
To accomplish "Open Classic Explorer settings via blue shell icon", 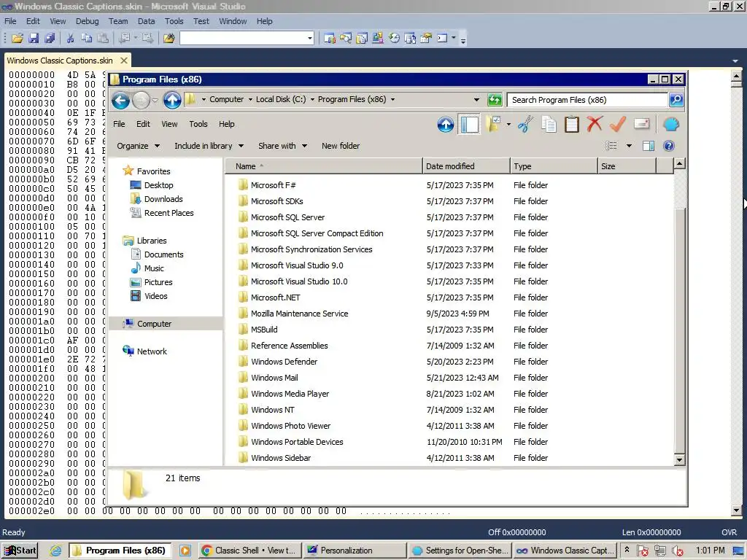I will tap(671, 125).
